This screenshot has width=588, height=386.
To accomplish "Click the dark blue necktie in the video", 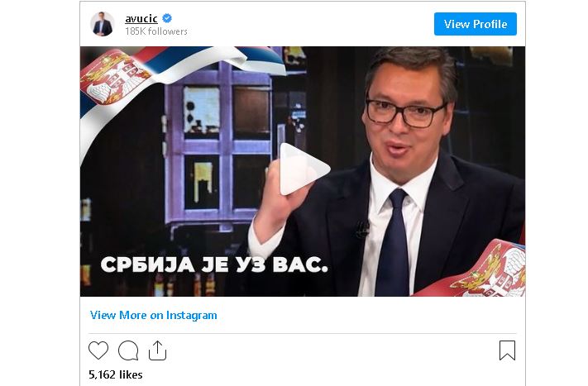I will click(x=394, y=244).
